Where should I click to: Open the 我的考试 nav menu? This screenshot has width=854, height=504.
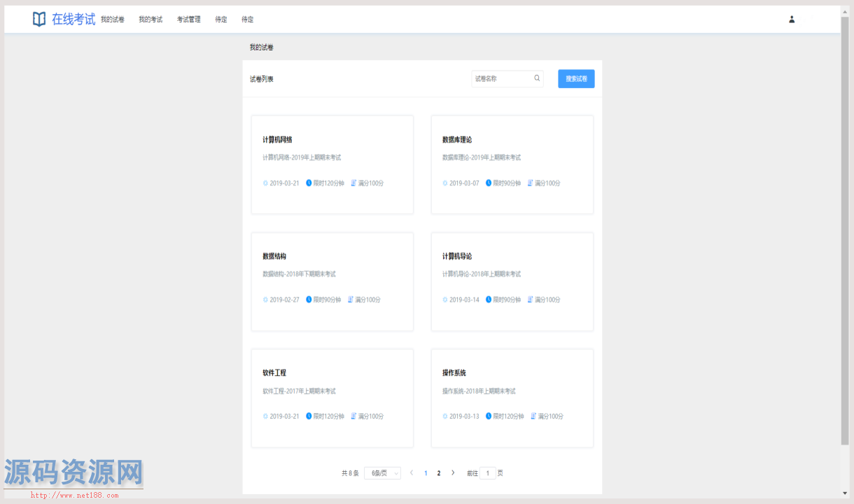pyautogui.click(x=150, y=20)
